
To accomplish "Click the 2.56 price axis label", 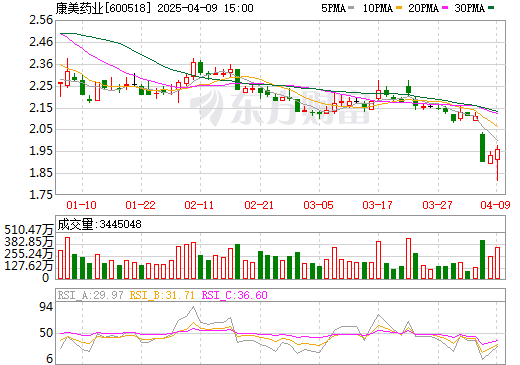I will [41, 20].
